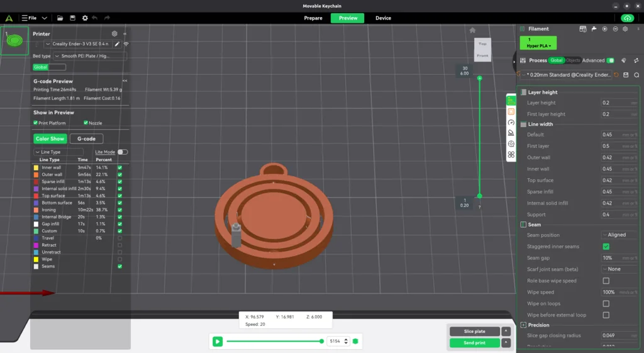
Task: Click the upload cloud icon at top right
Action: (x=626, y=18)
